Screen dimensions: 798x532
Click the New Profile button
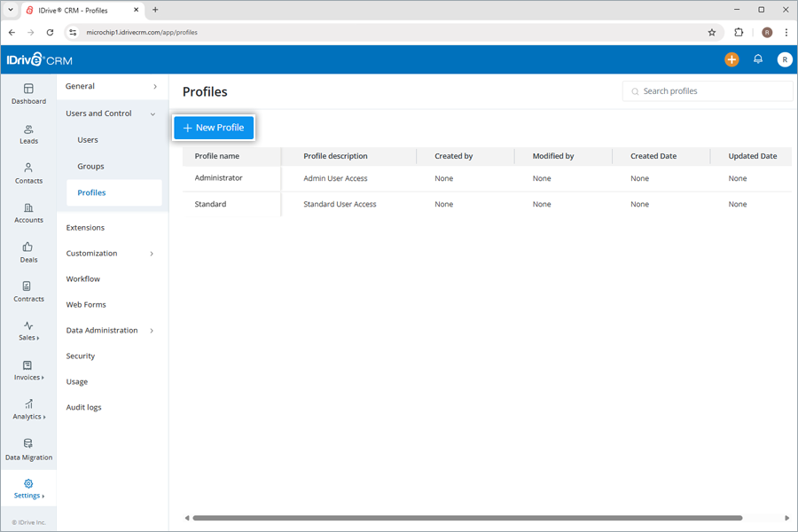tap(214, 128)
